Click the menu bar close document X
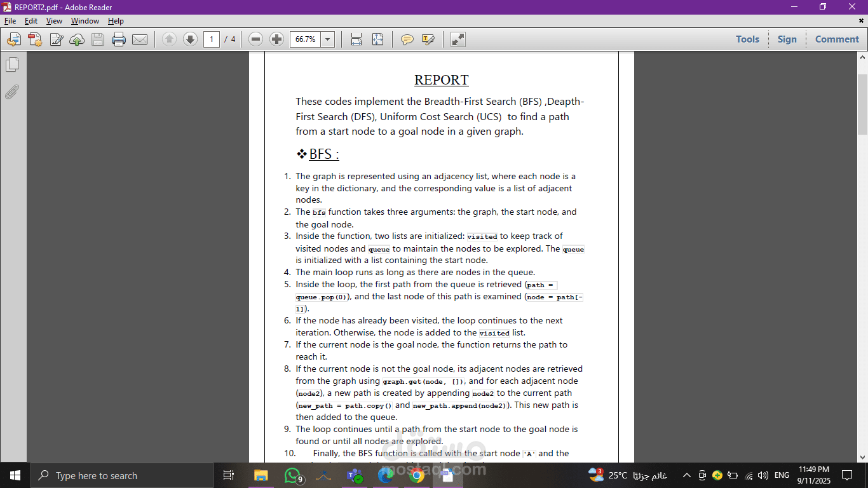Screen dimensions: 868x488 pyautogui.click(x=862, y=21)
